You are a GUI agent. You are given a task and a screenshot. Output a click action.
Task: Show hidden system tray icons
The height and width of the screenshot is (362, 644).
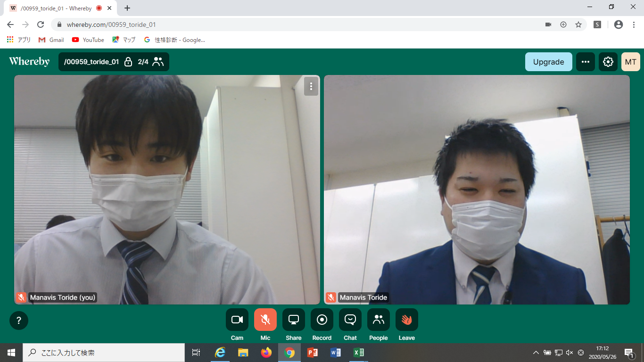pos(536,353)
